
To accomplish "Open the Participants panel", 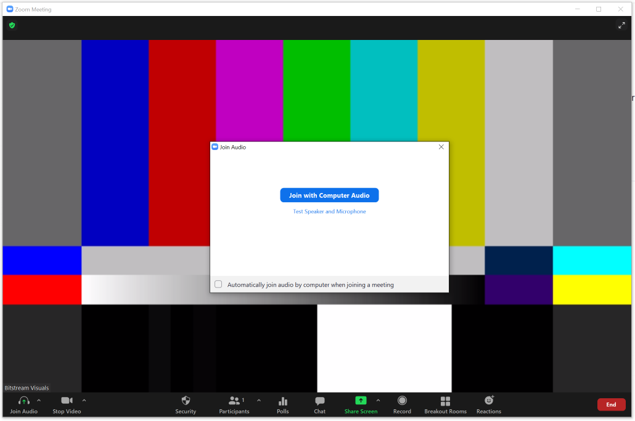I will [x=234, y=401].
